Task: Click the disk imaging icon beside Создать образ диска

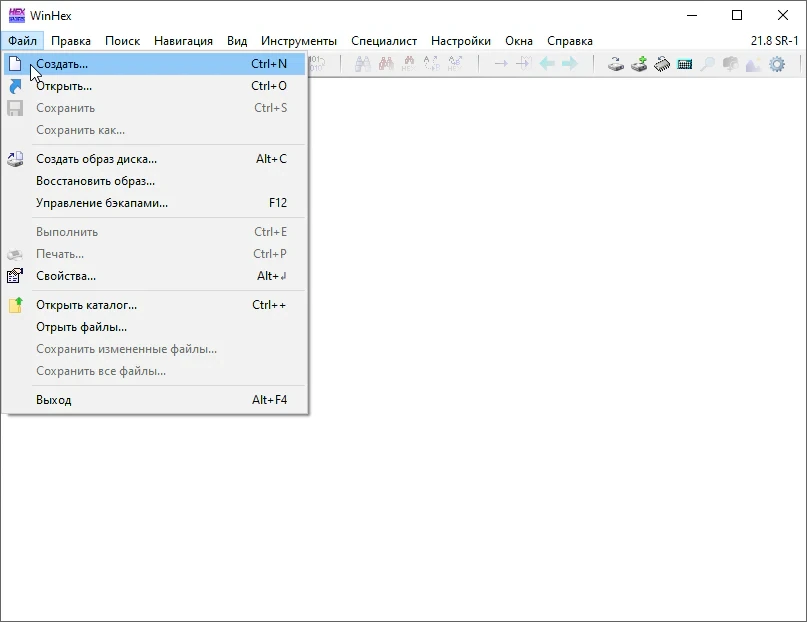Action: point(15,159)
